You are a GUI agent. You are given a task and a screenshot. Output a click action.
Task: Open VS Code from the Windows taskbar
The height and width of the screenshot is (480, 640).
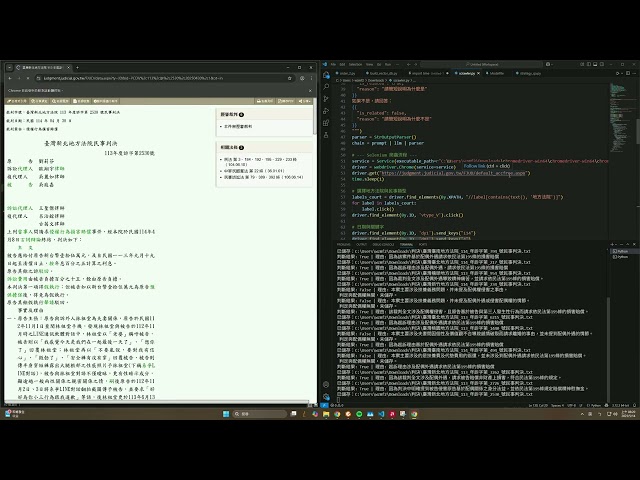tap(381, 414)
